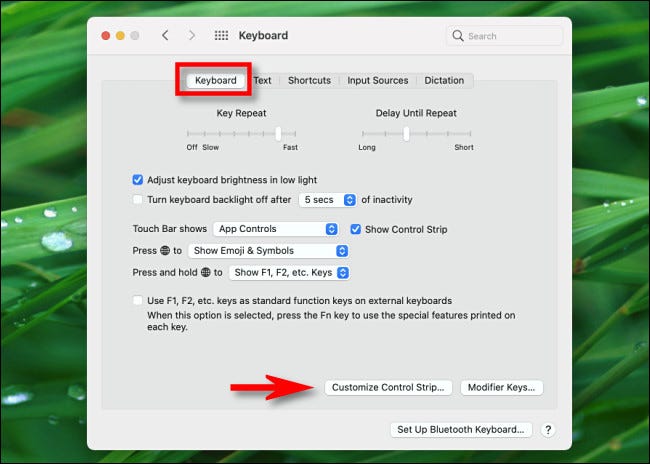
Task: Enable Use F1, F2 as standard function keys
Action: pyautogui.click(x=138, y=300)
